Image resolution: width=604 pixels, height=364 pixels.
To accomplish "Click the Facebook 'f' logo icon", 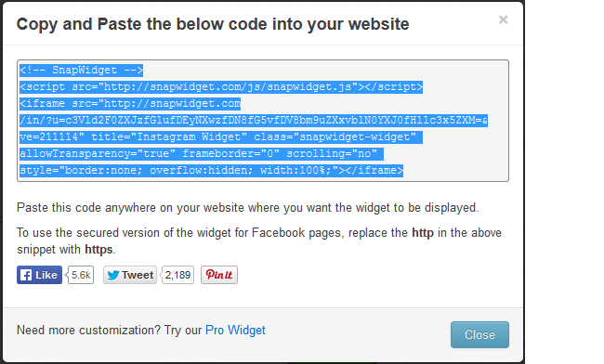I will 26,275.
